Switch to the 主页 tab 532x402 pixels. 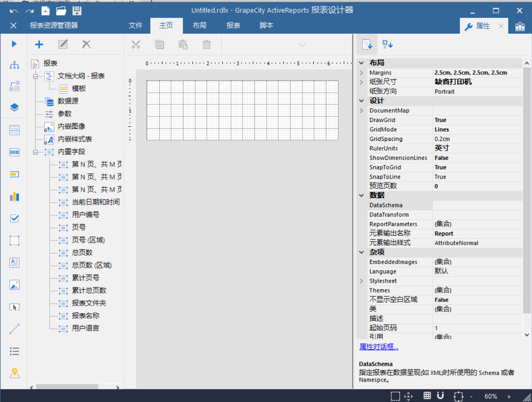click(x=166, y=25)
